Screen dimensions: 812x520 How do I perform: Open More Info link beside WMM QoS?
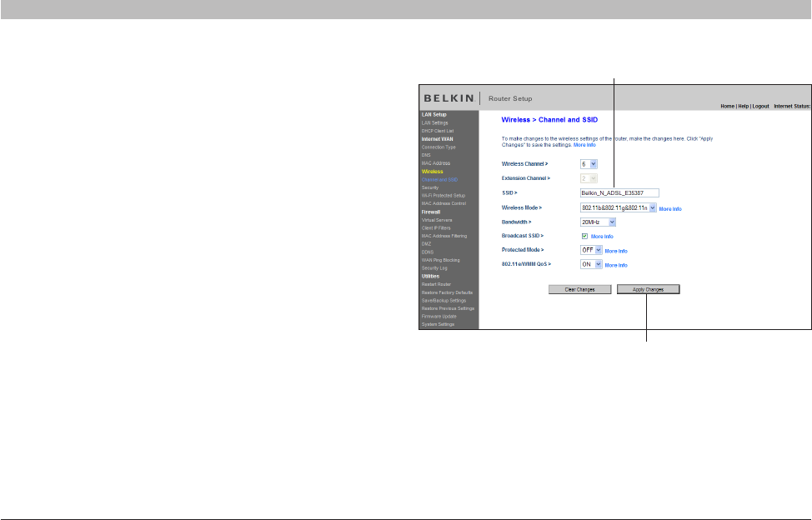click(616, 265)
